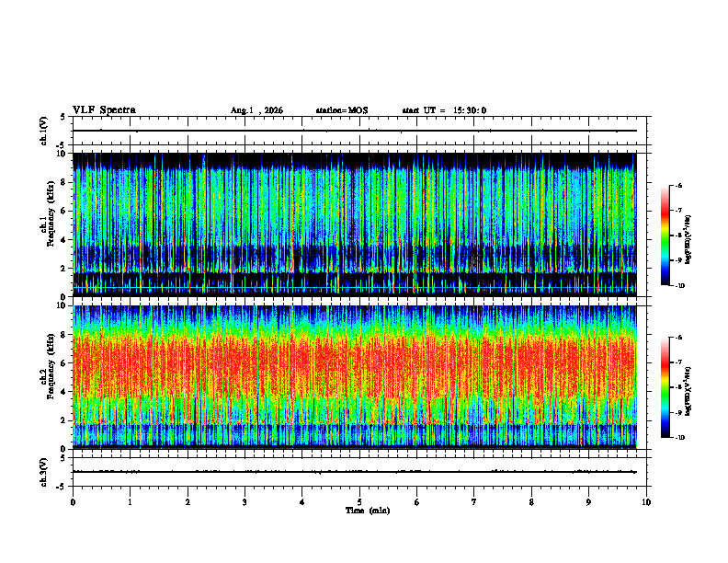Image resolution: width=728 pixels, height=563 pixels.
Task: Click time axis tick label "0"
Action: (x=73, y=502)
